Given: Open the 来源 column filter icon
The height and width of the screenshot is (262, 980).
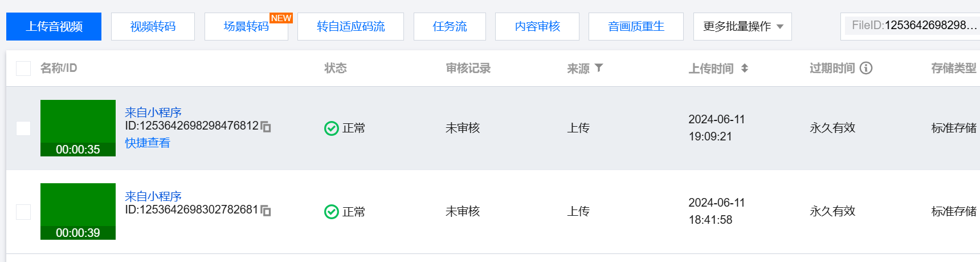Looking at the screenshot, I should pos(599,68).
